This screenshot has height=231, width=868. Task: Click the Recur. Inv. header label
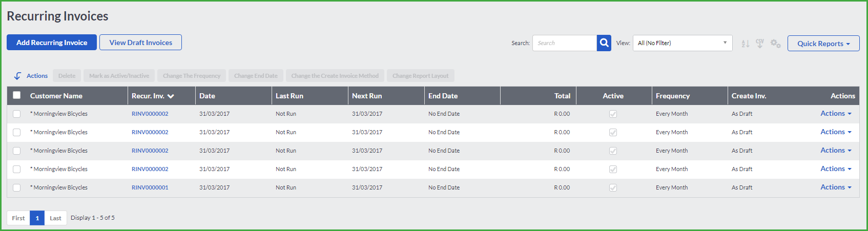[x=148, y=96]
